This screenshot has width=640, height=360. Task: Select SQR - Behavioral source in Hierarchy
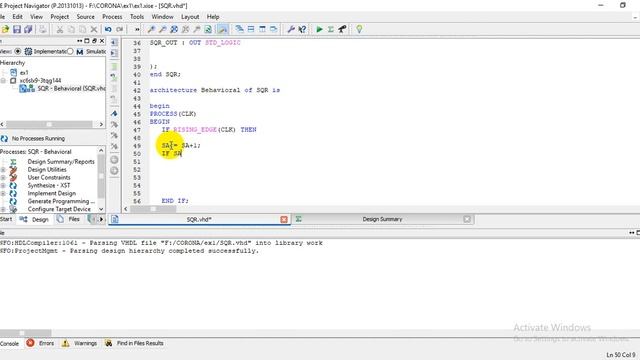[x=71, y=89]
